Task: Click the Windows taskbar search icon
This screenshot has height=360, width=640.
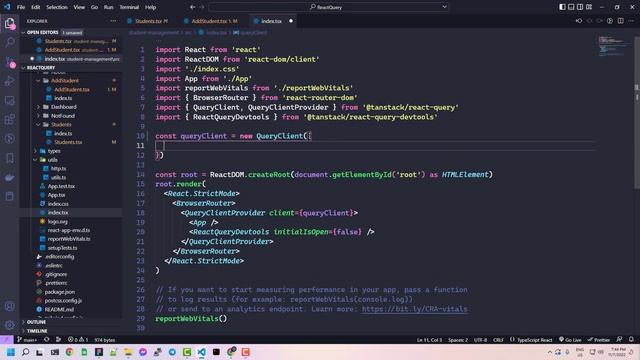Action: tap(25, 352)
